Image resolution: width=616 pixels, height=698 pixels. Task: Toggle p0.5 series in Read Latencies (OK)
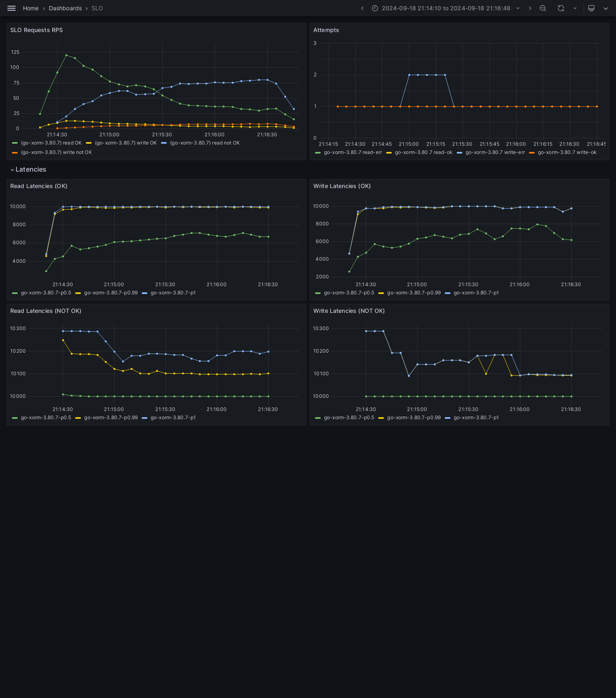[46, 293]
